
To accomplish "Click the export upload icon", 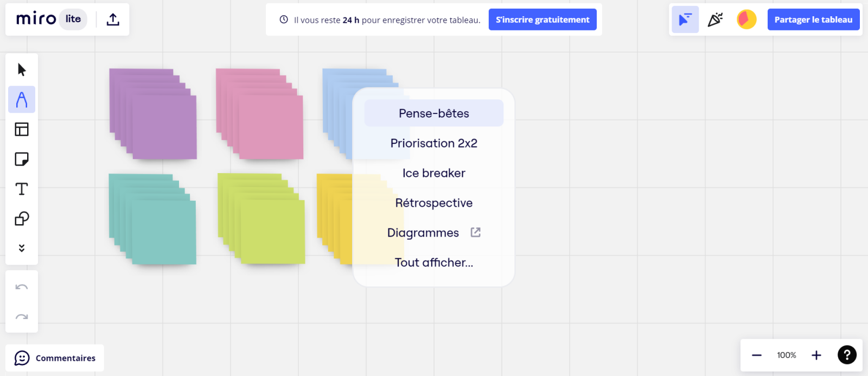I will 113,20.
